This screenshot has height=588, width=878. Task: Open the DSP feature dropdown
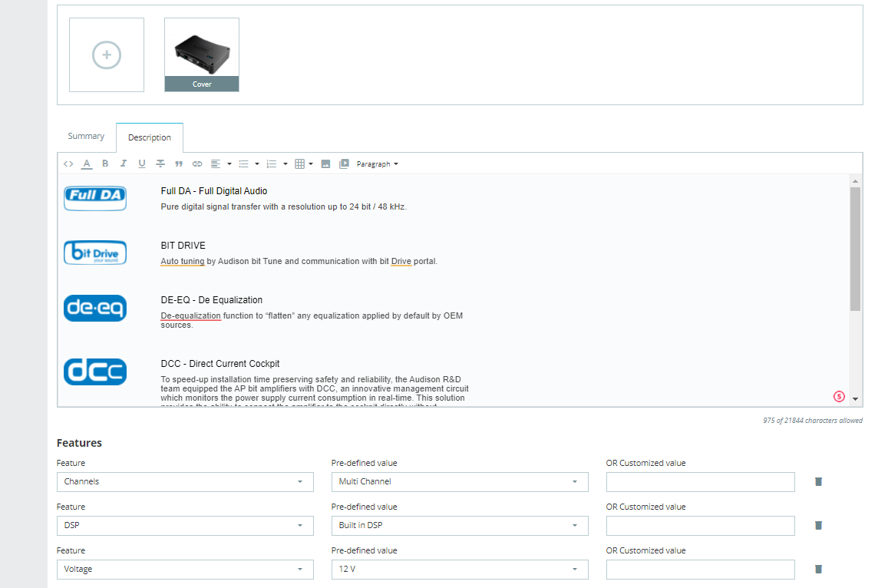(x=185, y=525)
